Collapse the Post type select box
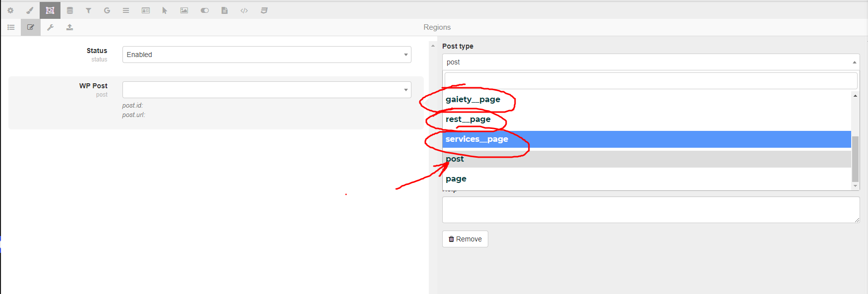The height and width of the screenshot is (294, 868). click(x=651, y=62)
